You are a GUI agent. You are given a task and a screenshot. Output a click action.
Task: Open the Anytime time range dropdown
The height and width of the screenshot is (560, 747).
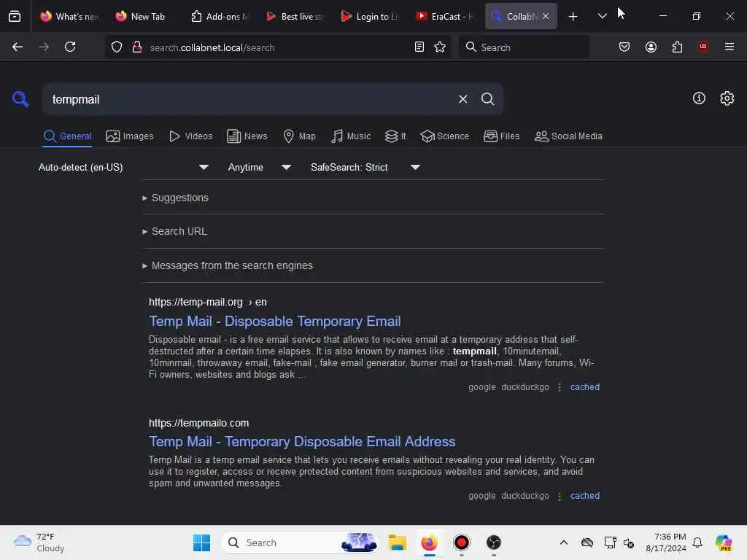(259, 167)
